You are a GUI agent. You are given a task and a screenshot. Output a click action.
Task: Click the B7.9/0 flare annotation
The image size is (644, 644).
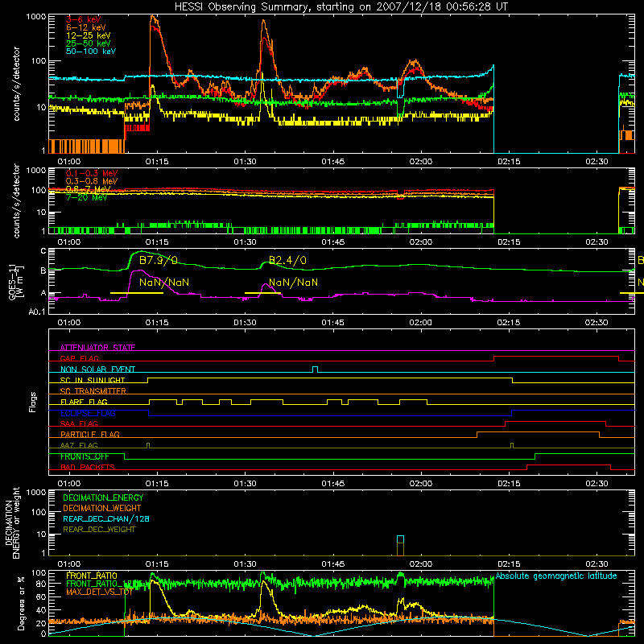[159, 260]
